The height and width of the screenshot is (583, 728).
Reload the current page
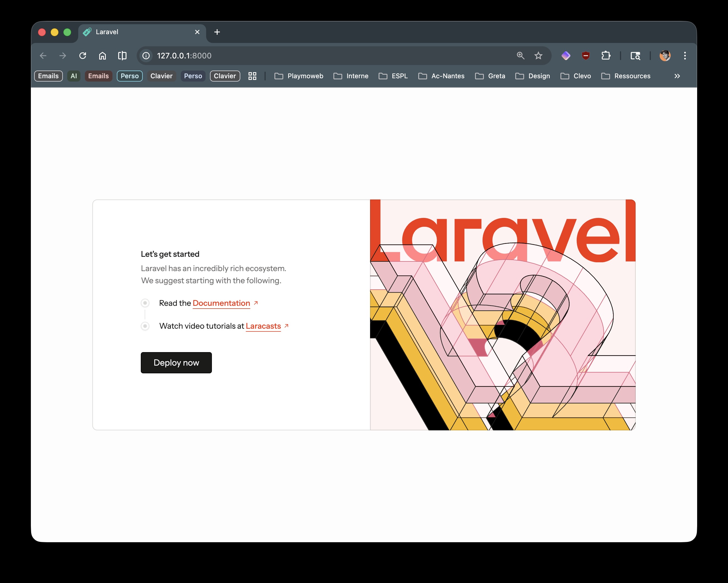(83, 56)
